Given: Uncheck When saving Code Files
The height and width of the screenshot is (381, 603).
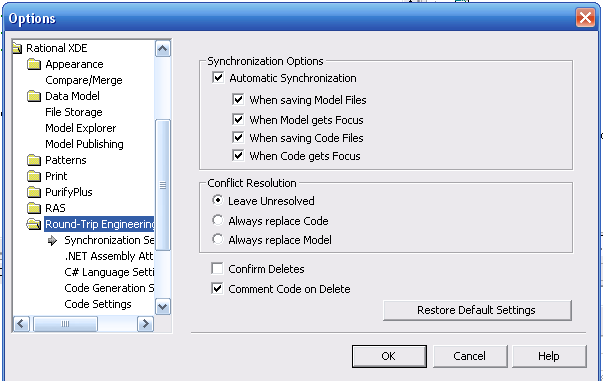Looking at the screenshot, I should [x=238, y=137].
